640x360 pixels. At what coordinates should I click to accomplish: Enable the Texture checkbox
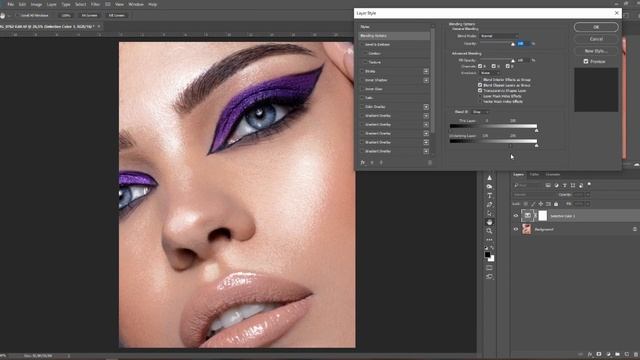point(366,62)
